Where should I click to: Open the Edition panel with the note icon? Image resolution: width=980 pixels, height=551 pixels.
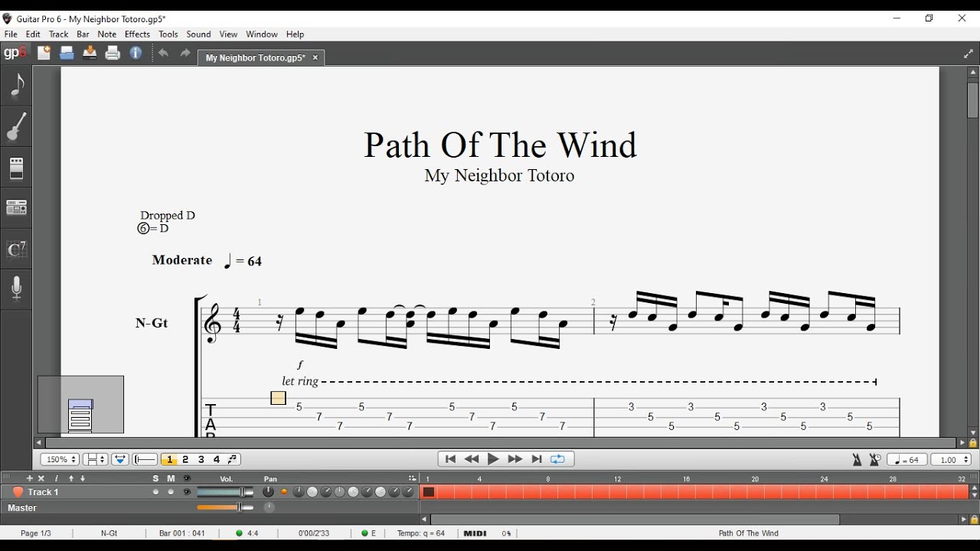16,85
